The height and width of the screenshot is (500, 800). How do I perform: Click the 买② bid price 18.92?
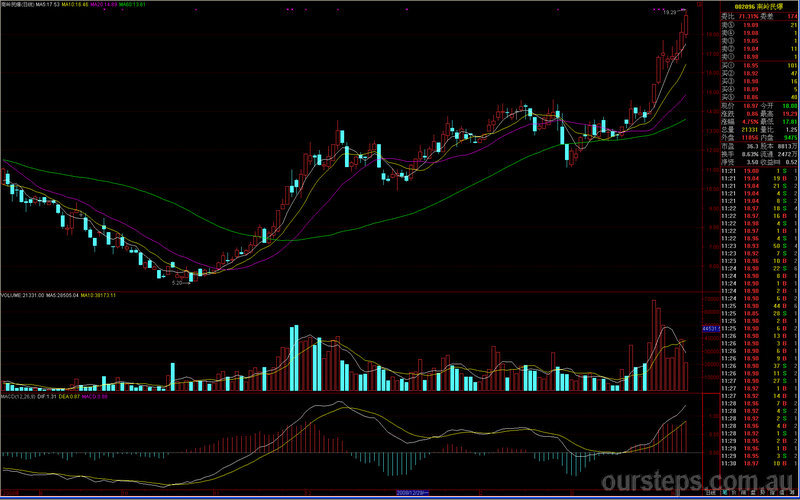[x=751, y=73]
